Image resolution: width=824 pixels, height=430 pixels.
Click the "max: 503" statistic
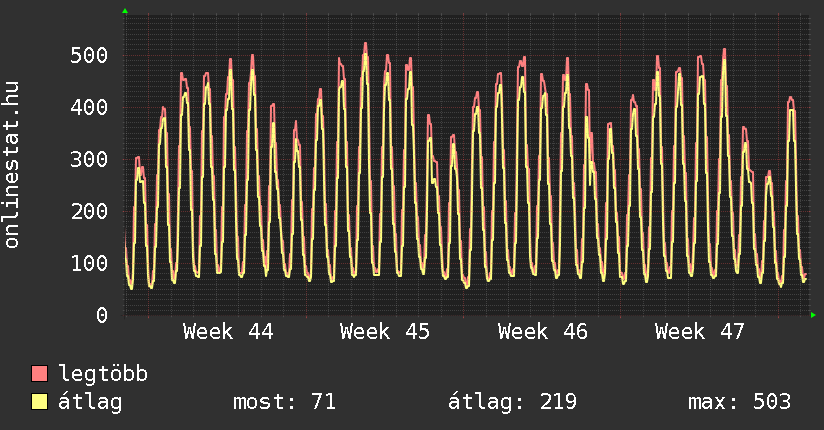(x=739, y=402)
